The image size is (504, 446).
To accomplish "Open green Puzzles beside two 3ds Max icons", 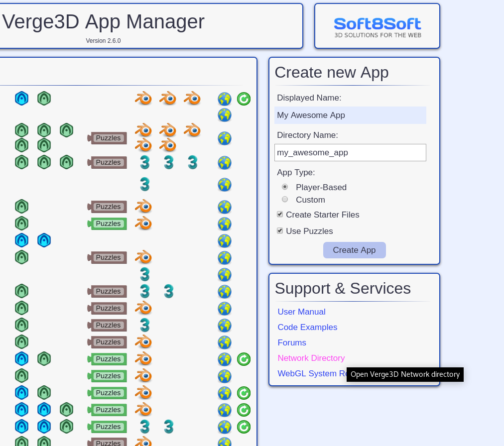I will (x=107, y=427).
